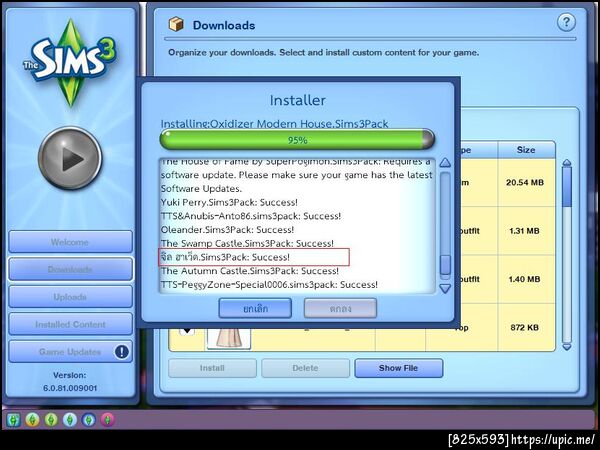Click the light blue expansion pack icon
600x450 pixels.
coord(70,420)
